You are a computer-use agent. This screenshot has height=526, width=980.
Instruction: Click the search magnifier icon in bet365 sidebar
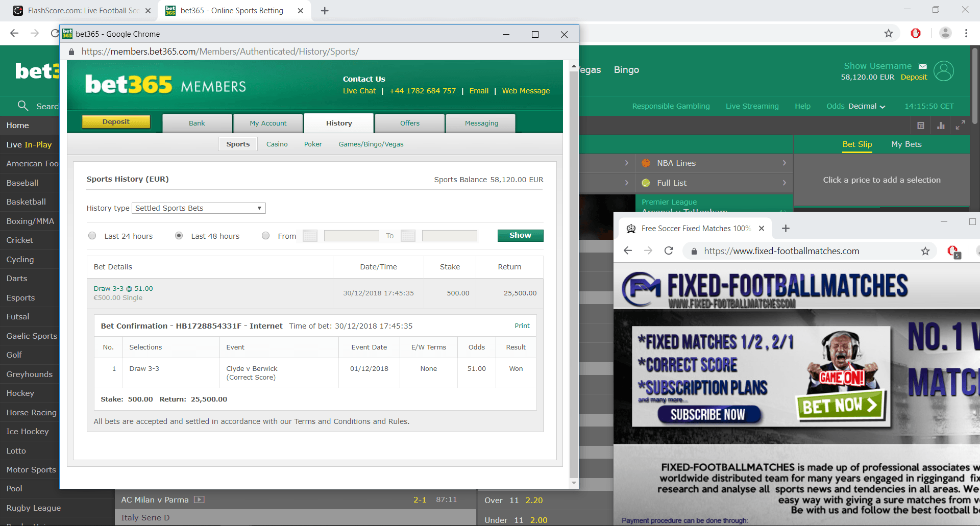coord(22,106)
